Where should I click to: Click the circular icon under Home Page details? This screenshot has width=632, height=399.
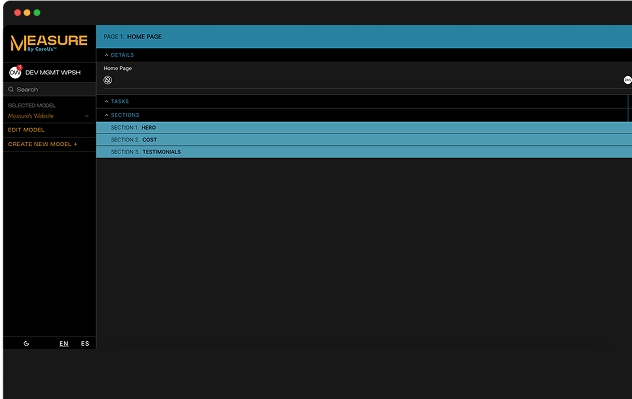click(108, 80)
